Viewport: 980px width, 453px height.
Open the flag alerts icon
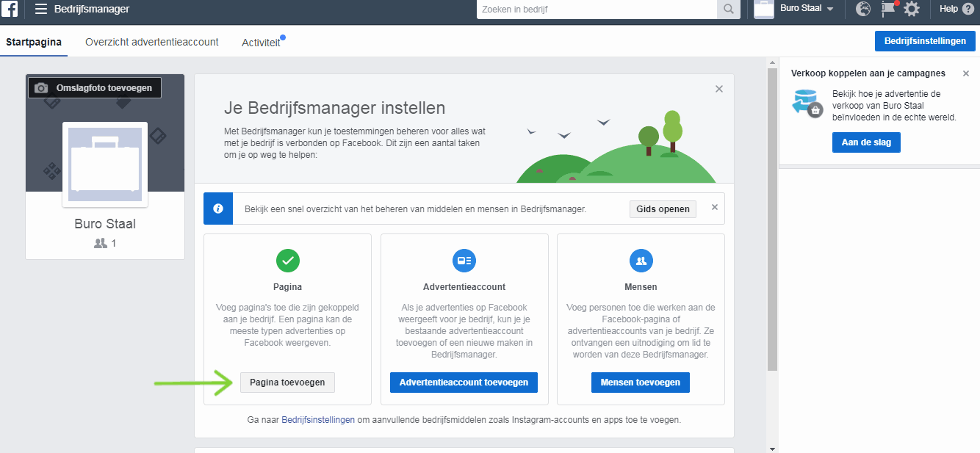click(x=887, y=9)
